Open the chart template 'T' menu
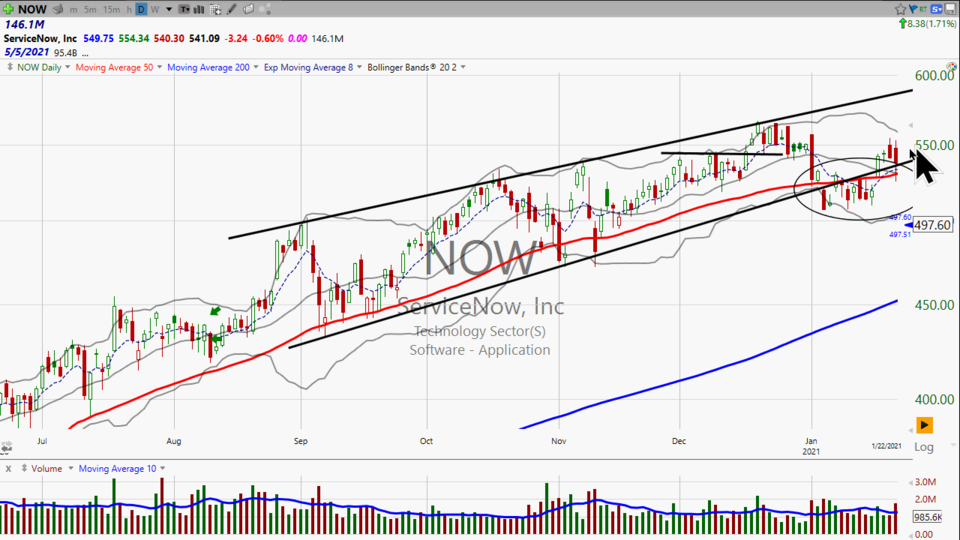The height and width of the screenshot is (540, 960). pyautogui.click(x=184, y=9)
